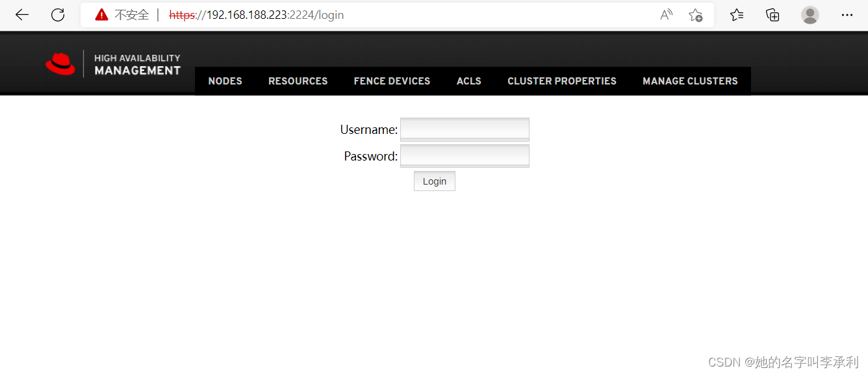Image resolution: width=868 pixels, height=375 pixels.
Task: Focus the Username input field
Action: 465,129
